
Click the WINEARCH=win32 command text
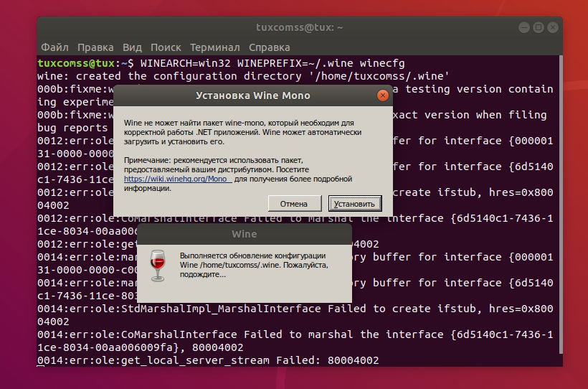(x=272, y=63)
